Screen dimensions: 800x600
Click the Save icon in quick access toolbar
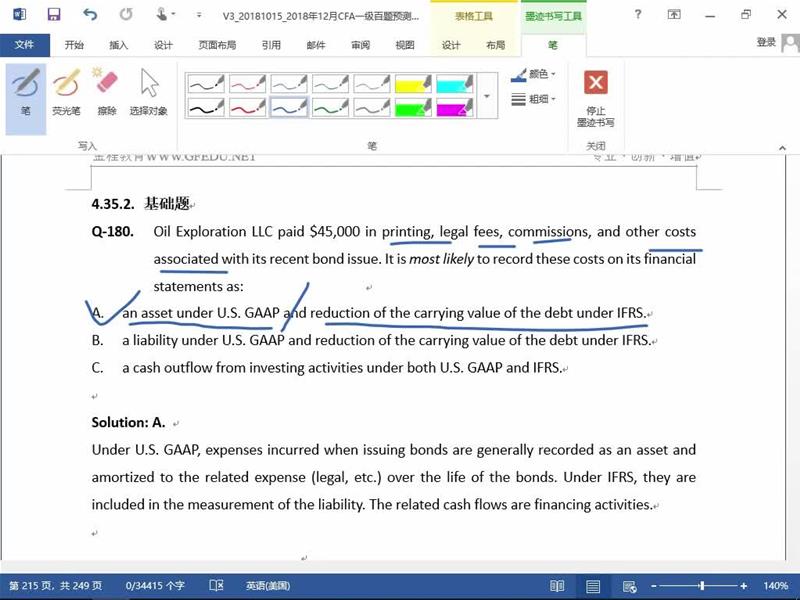(x=54, y=15)
